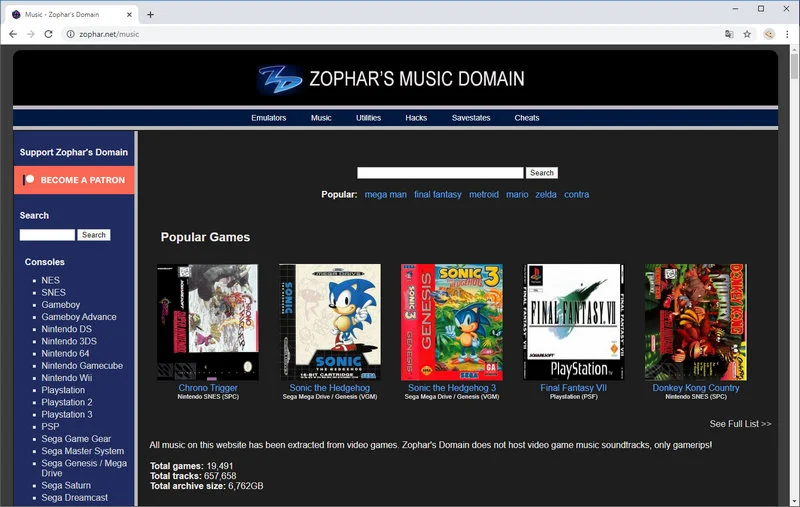Click the sidebar search text field
This screenshot has width=800, height=507.
(x=47, y=235)
